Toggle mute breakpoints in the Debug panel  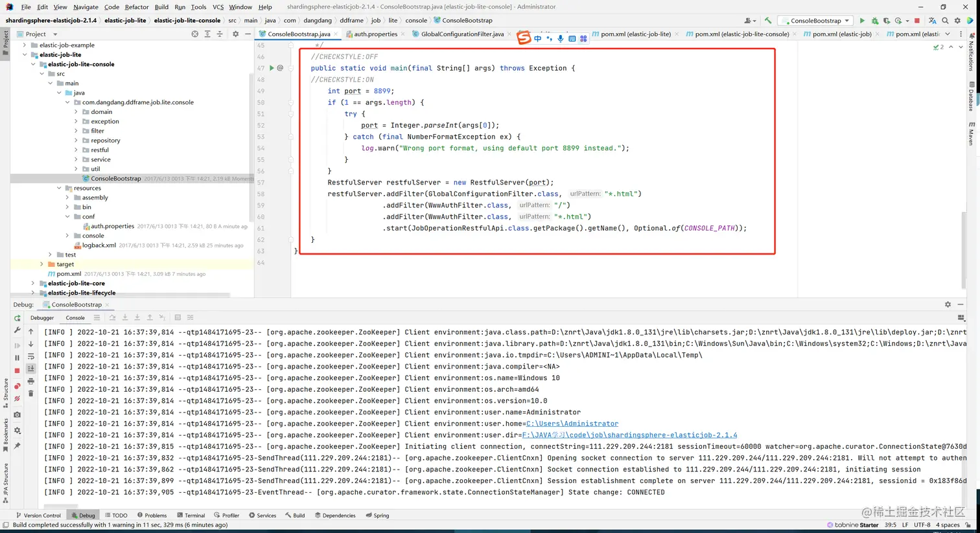click(x=17, y=399)
